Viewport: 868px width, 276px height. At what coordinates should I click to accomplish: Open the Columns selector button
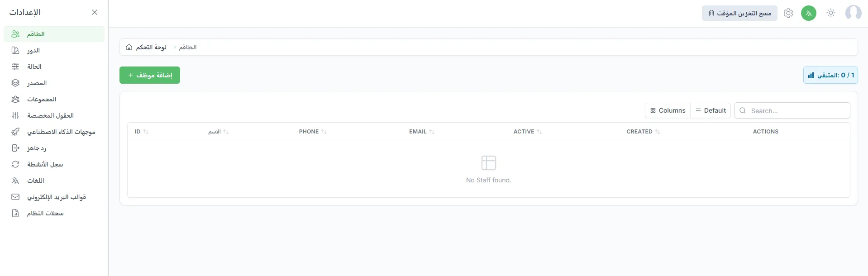pos(668,110)
